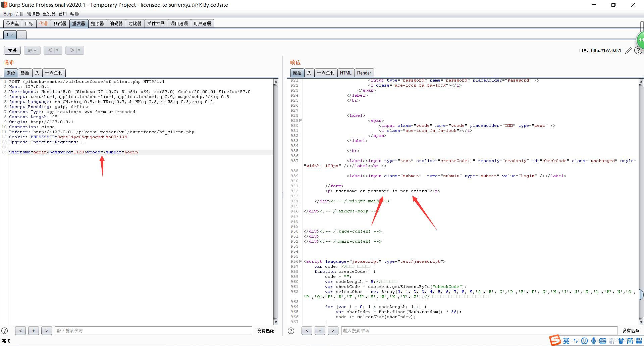
Task: Click response search next match button
Action: click(333, 331)
